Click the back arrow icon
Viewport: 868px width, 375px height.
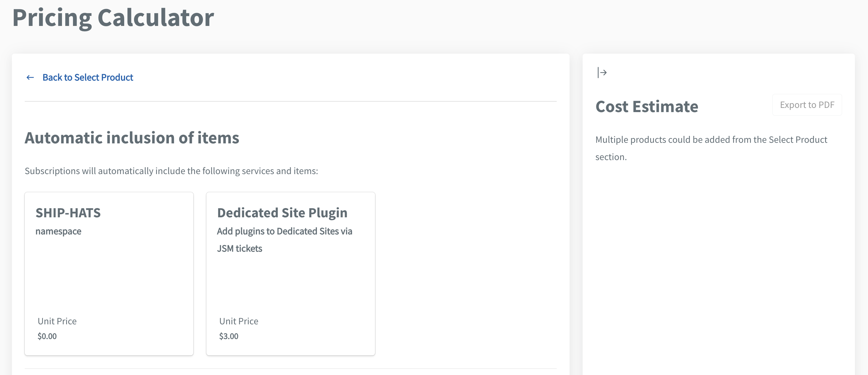point(30,78)
